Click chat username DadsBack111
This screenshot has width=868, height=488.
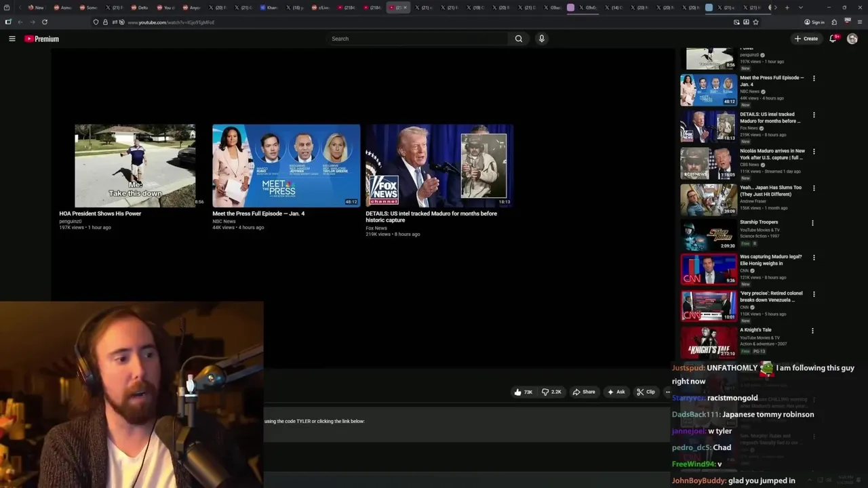(x=696, y=414)
